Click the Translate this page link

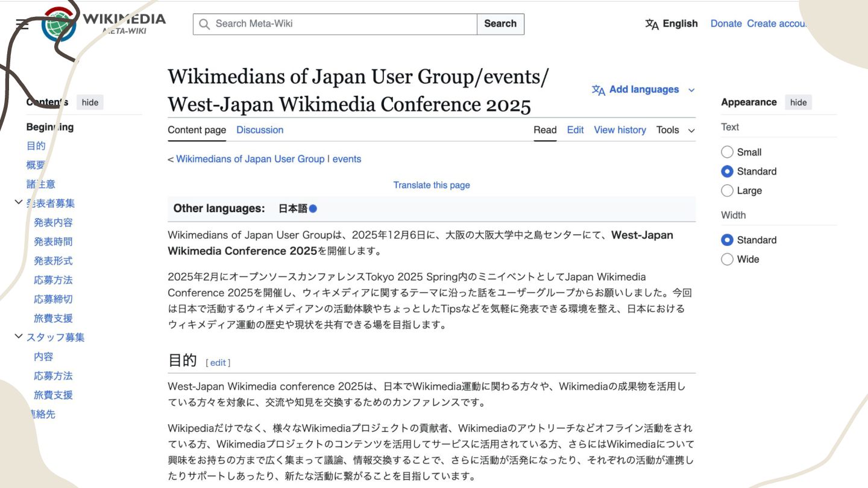pyautogui.click(x=432, y=185)
